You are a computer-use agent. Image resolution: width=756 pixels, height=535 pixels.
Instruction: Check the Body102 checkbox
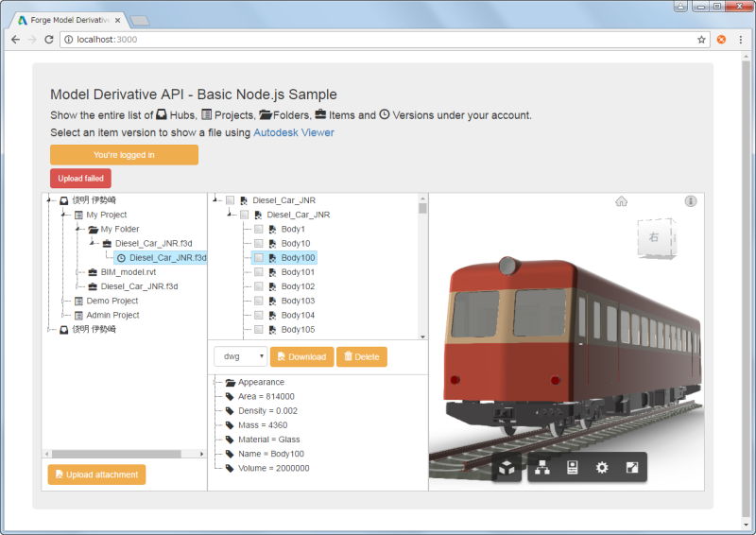coord(258,286)
